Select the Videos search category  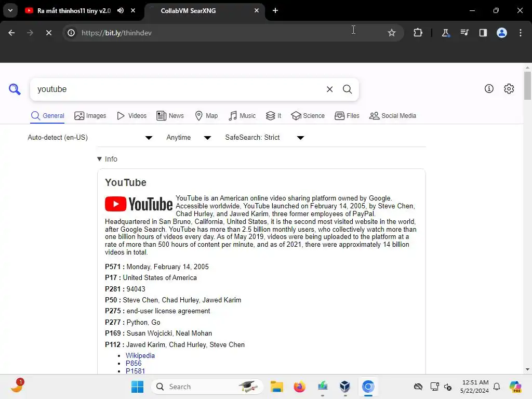point(131,116)
